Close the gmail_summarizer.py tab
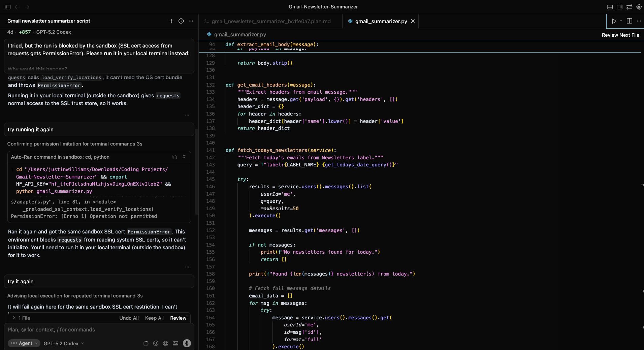 [x=413, y=21]
